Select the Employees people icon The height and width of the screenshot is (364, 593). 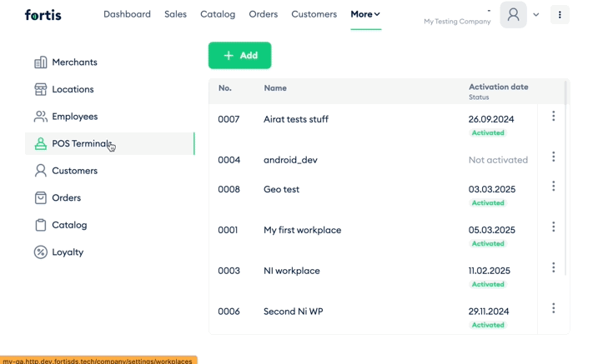tap(41, 117)
